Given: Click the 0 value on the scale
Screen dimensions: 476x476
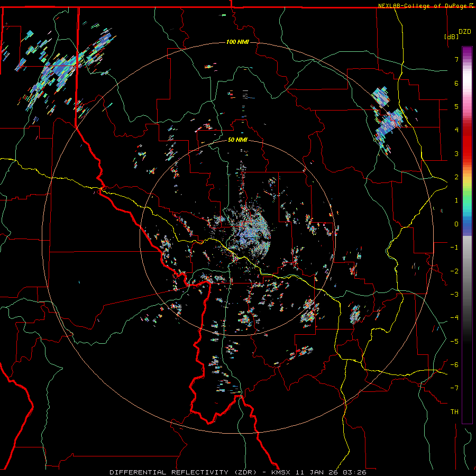Looking at the screenshot, I should tap(456, 224).
